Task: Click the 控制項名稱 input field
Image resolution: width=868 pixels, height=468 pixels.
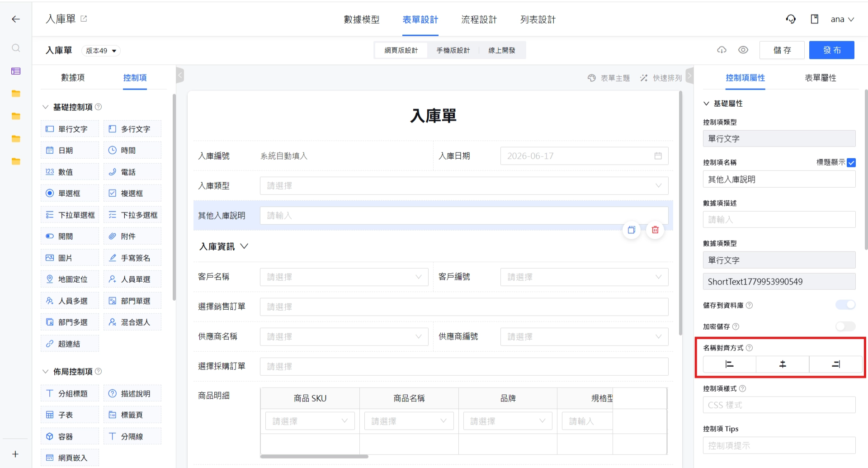Action: (x=779, y=179)
